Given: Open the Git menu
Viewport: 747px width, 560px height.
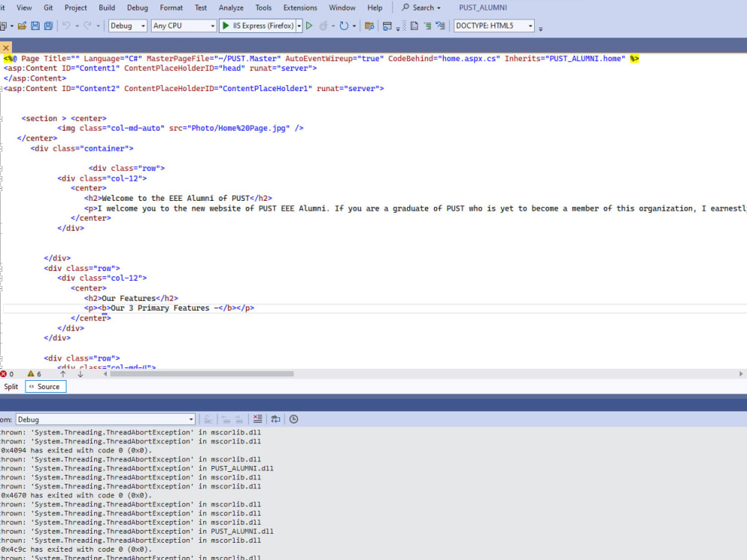Looking at the screenshot, I should tap(48, 7).
